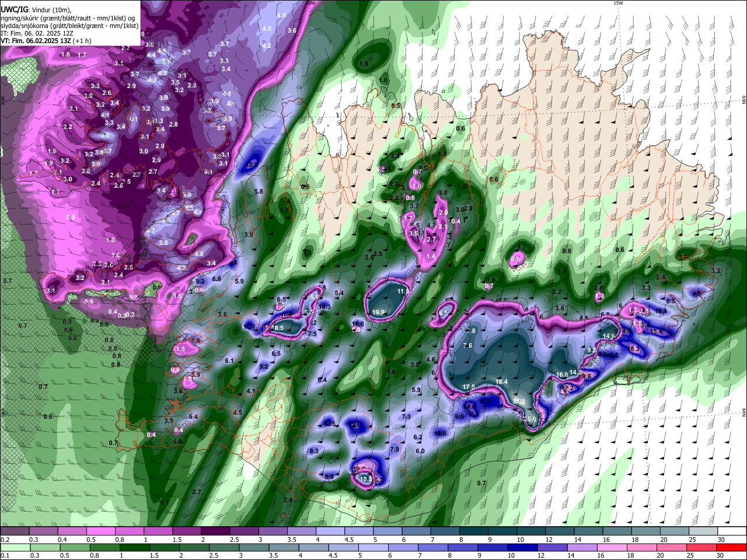Screen dimensions: 747x560
Task: Click the 'slydda/snjókoma' legend description line
Action: click(69, 26)
